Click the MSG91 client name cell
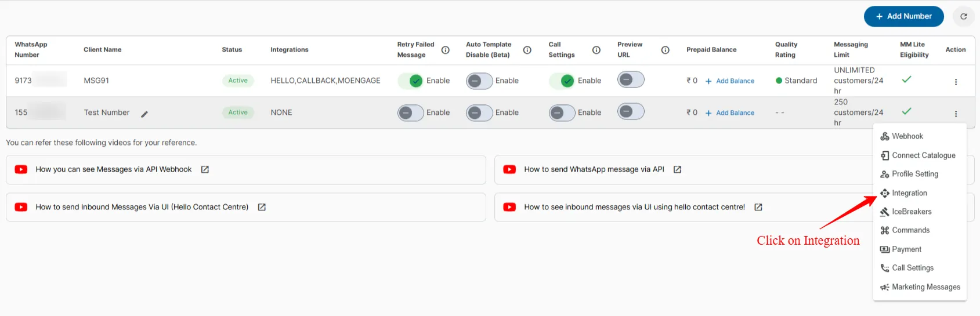The height and width of the screenshot is (316, 980). [x=96, y=81]
